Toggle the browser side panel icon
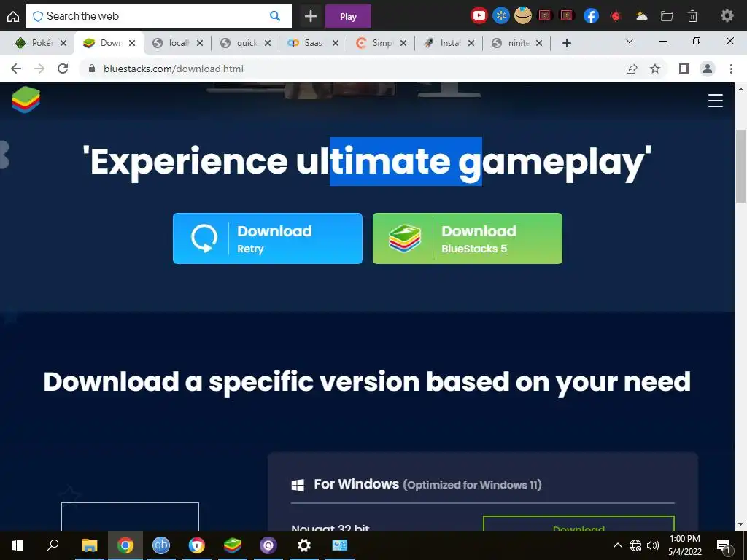Screen dimensions: 747x560 pyautogui.click(x=684, y=69)
